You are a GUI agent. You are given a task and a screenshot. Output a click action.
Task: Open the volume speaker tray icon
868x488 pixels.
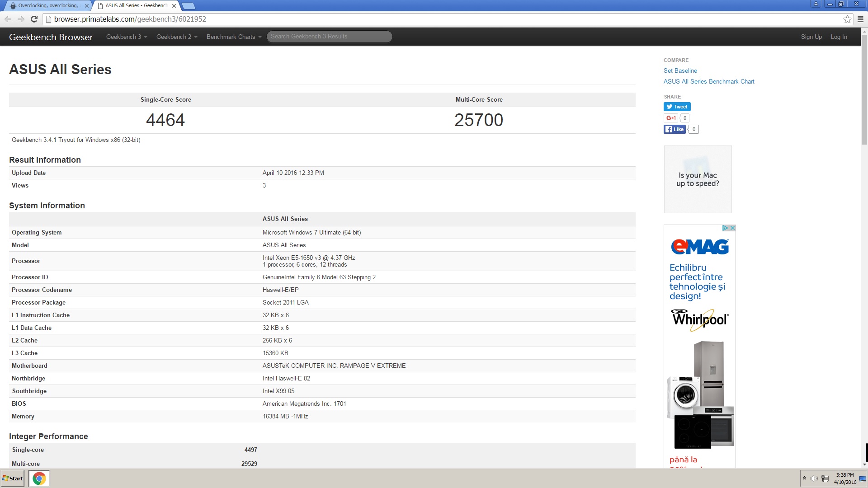(x=814, y=479)
